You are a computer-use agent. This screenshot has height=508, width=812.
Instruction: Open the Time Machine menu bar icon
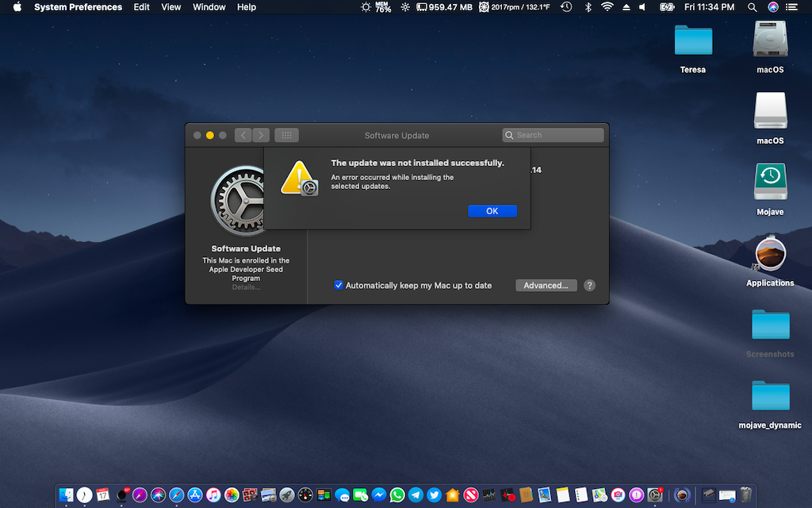pyautogui.click(x=566, y=6)
